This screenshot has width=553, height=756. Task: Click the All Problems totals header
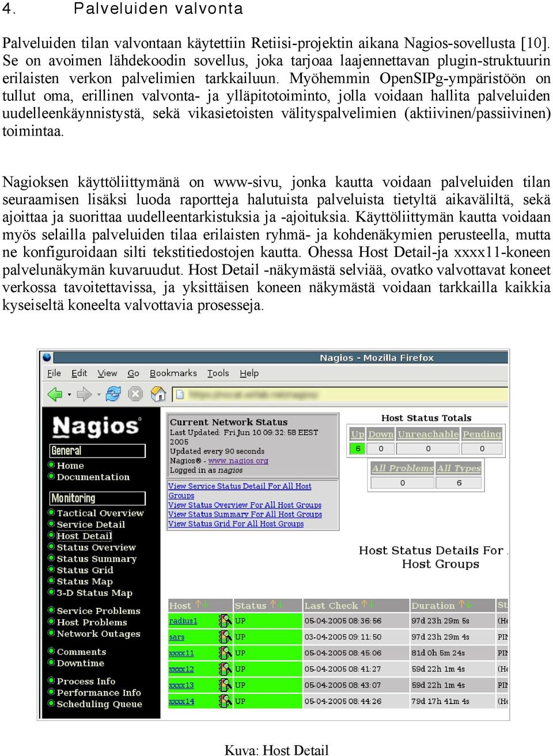(403, 468)
